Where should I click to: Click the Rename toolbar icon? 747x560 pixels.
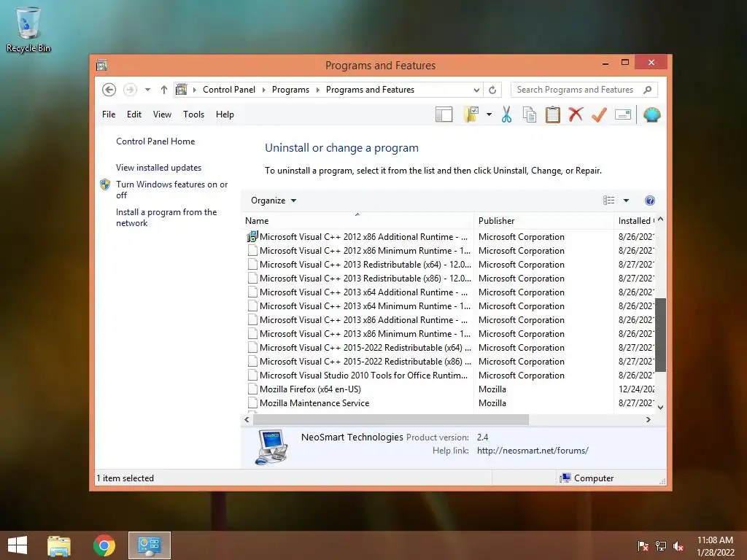click(x=623, y=114)
